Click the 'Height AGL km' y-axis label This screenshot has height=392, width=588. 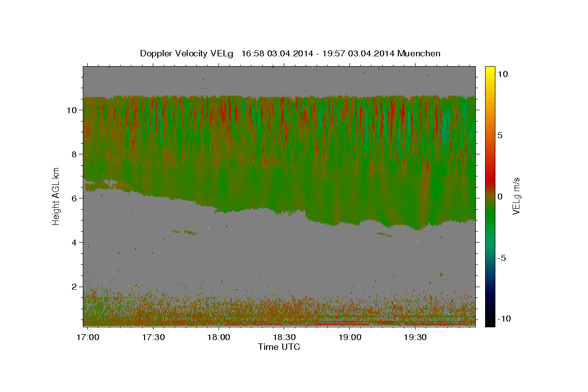tap(56, 196)
